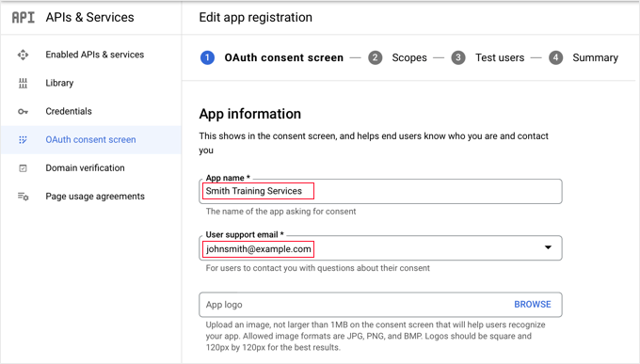The height and width of the screenshot is (364, 640).
Task: Open Enabled APIs & services page
Action: click(95, 55)
